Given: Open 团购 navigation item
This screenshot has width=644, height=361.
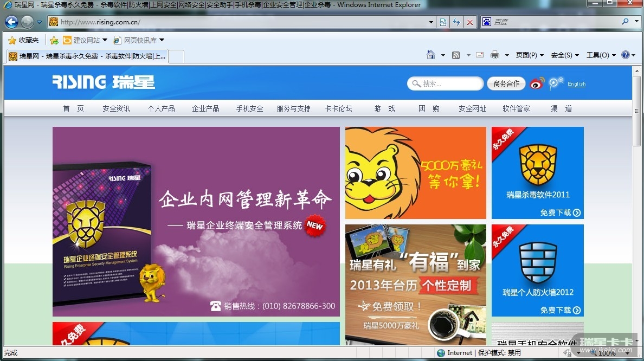Looking at the screenshot, I should click(429, 108).
